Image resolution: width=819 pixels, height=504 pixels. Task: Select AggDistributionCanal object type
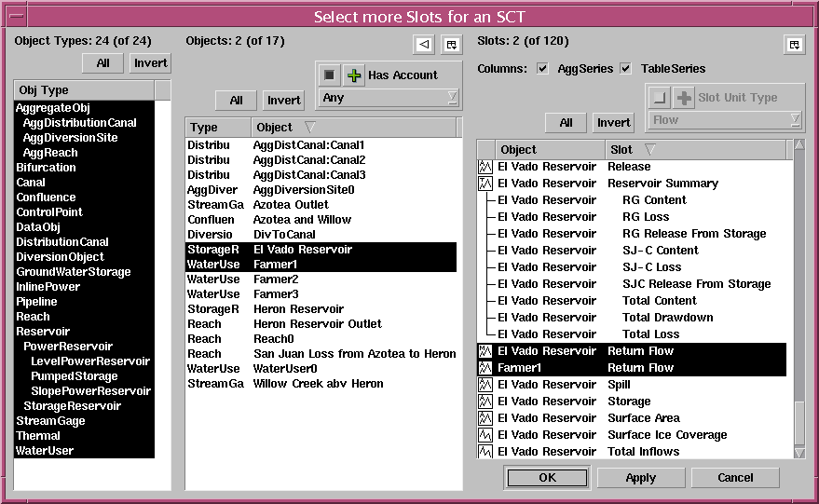coord(84,123)
